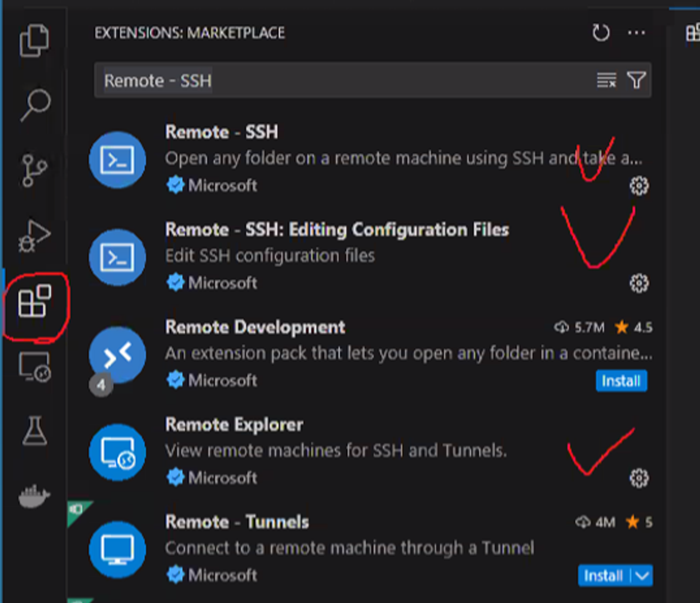Screen dimensions: 700x603
Task: Open the Run and Debug view
Action: click(34, 236)
